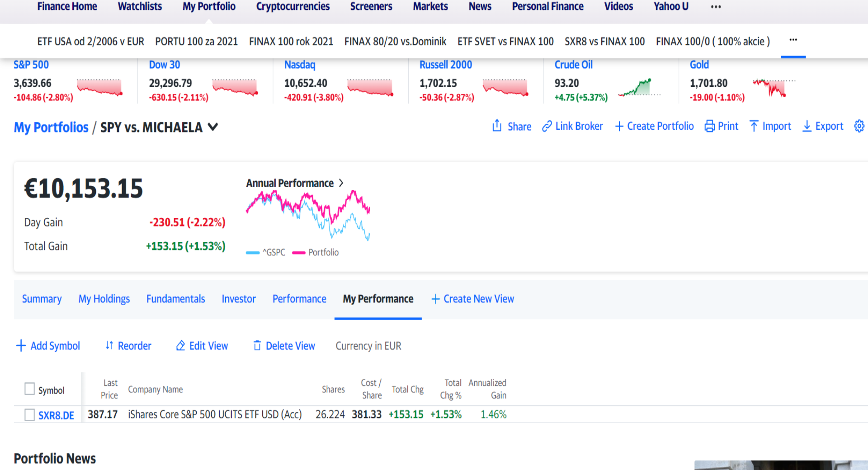Open the Screeners menu
The image size is (868, 470).
point(371,7)
